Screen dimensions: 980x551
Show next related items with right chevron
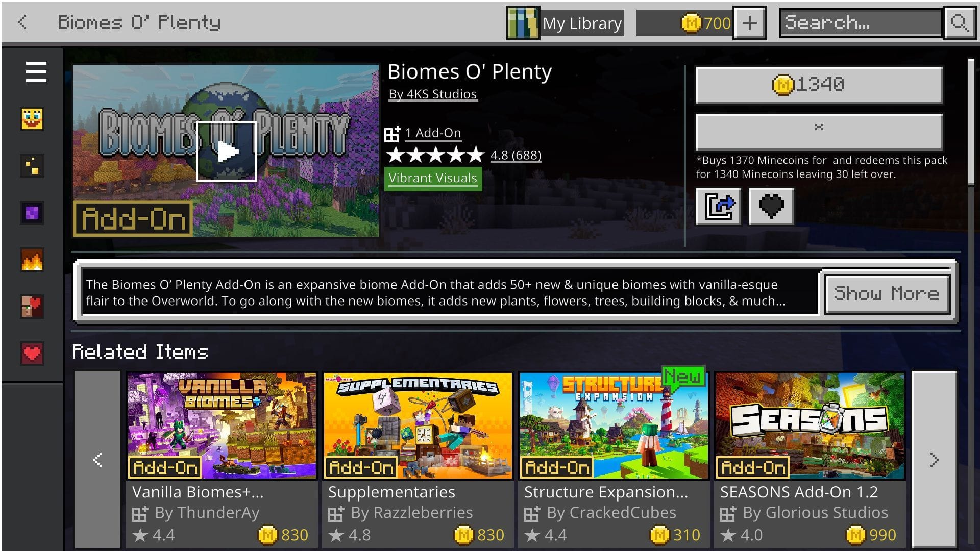(934, 460)
